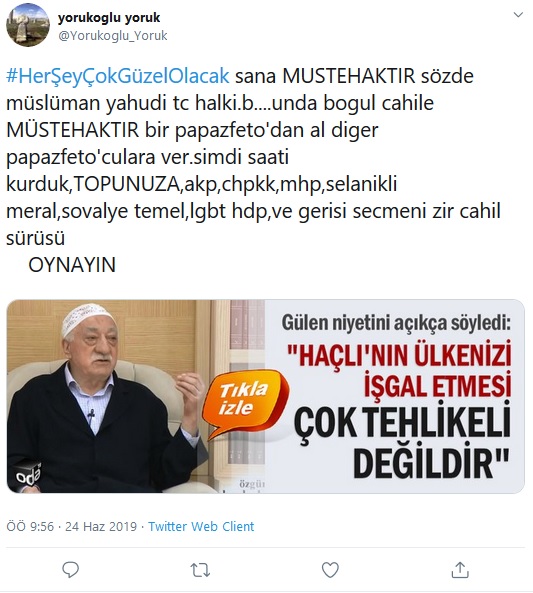Viewport: 533px width, 593px height.
Task: Click the Gülen niyetini açıkça söyledi caption
Action: (x=396, y=323)
